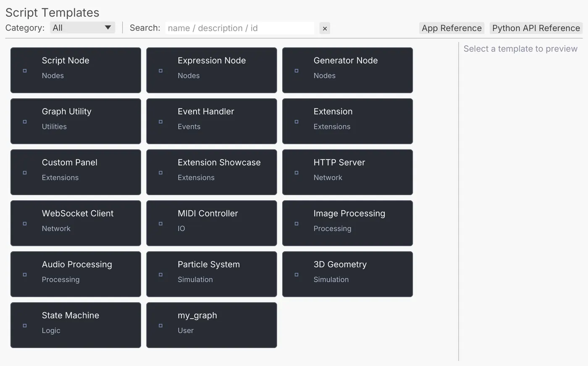Click the small icon on Particle System card
The height and width of the screenshot is (366, 588).
(160, 274)
